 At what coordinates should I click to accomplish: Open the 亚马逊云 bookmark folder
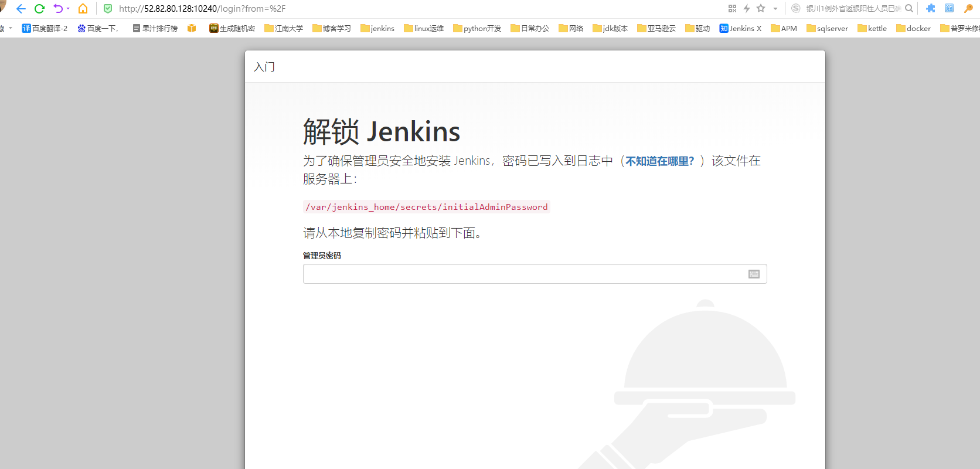[656, 28]
